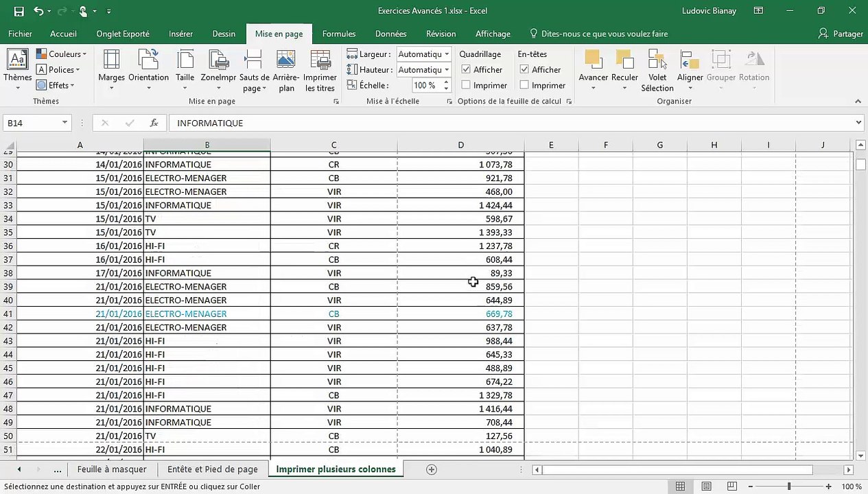Open the Largeur width dropdown

coord(447,54)
